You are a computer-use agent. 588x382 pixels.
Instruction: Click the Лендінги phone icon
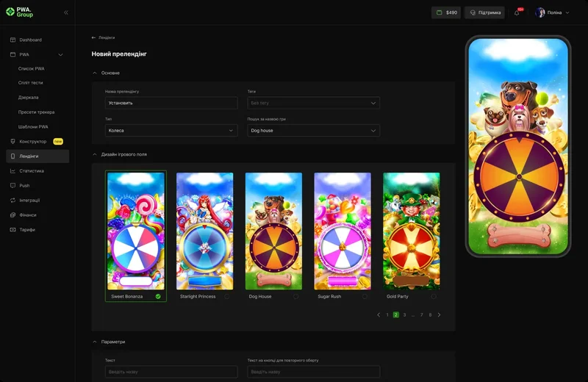[12, 156]
